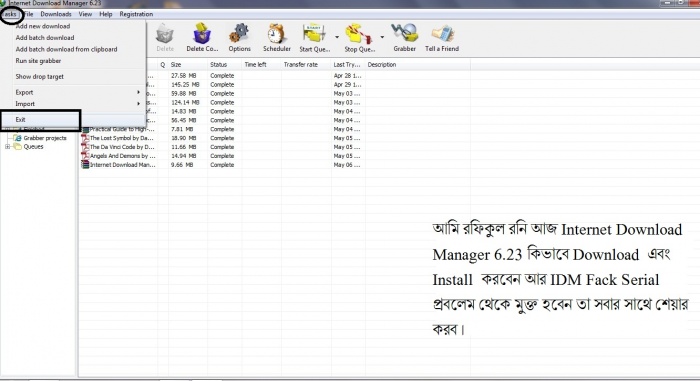Image resolution: width=700 pixels, height=381 pixels.
Task: Sort by Size column header
Action: tap(188, 65)
